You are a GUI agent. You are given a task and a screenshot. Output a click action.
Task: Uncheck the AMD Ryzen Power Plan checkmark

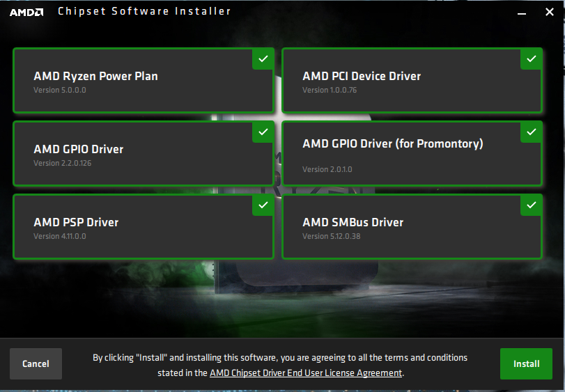click(x=263, y=59)
